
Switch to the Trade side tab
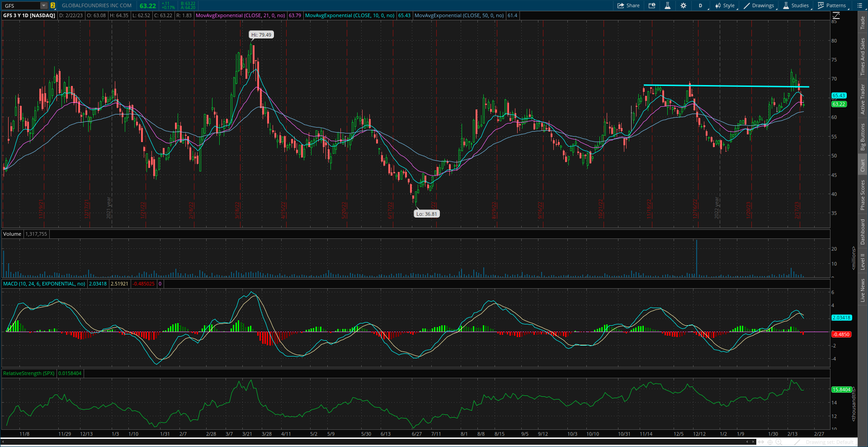(863, 23)
